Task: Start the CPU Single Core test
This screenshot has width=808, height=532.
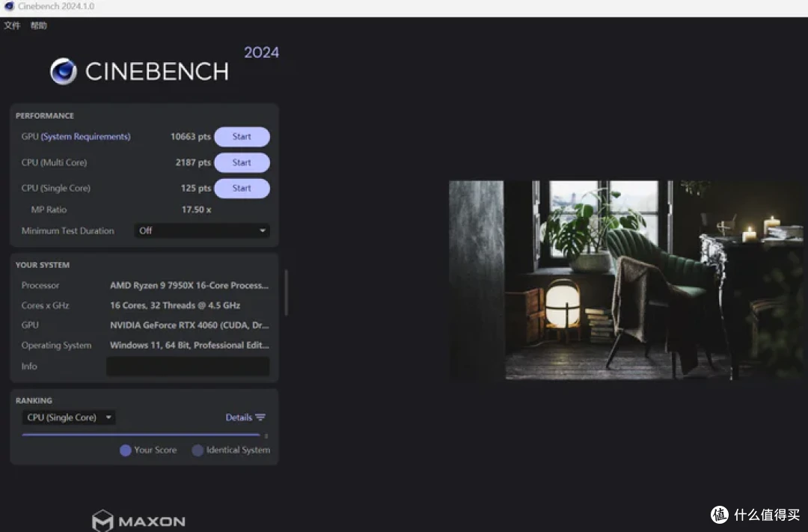Action: (x=242, y=188)
